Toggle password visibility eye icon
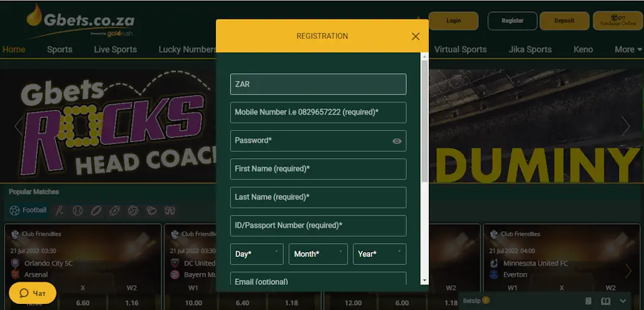 (397, 142)
